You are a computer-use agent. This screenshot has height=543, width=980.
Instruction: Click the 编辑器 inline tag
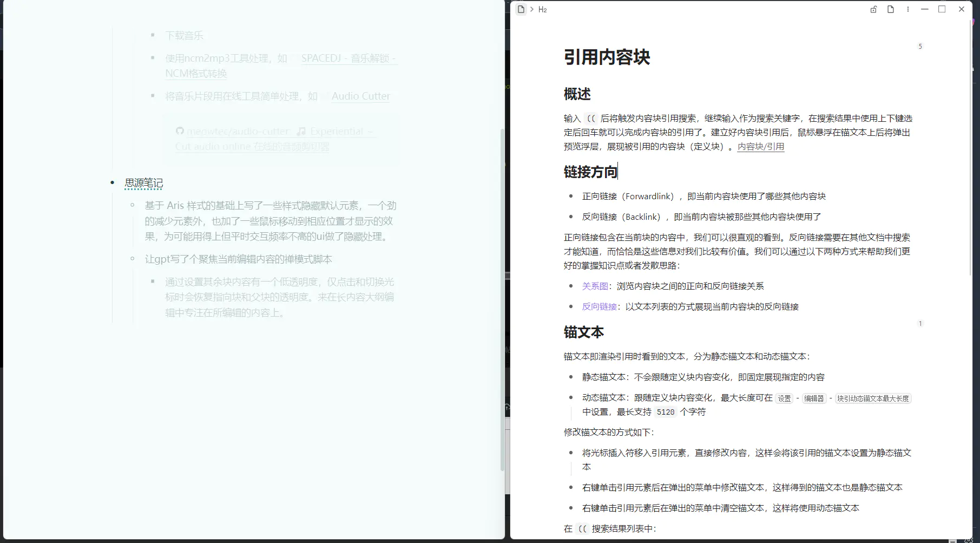[814, 398]
